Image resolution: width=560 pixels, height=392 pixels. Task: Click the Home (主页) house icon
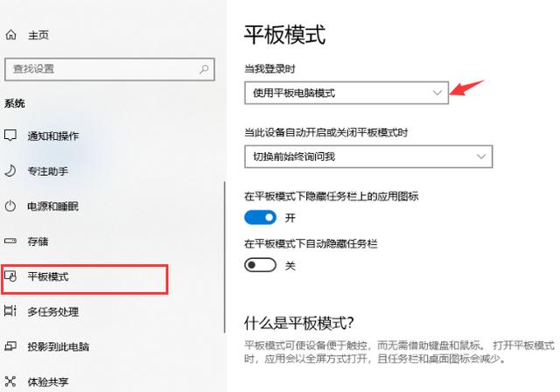[x=11, y=35]
